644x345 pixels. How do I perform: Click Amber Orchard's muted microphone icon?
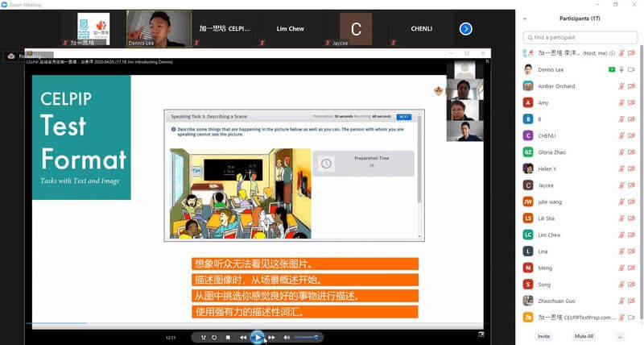point(621,86)
